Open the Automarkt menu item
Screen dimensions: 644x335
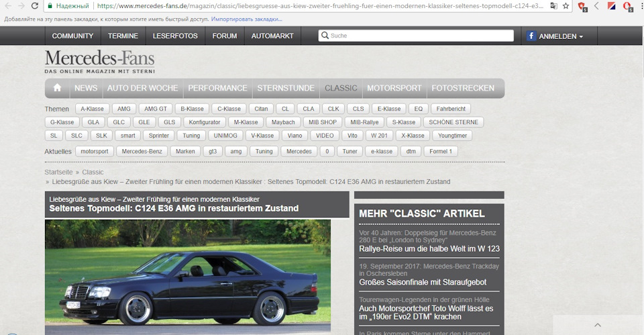click(272, 36)
